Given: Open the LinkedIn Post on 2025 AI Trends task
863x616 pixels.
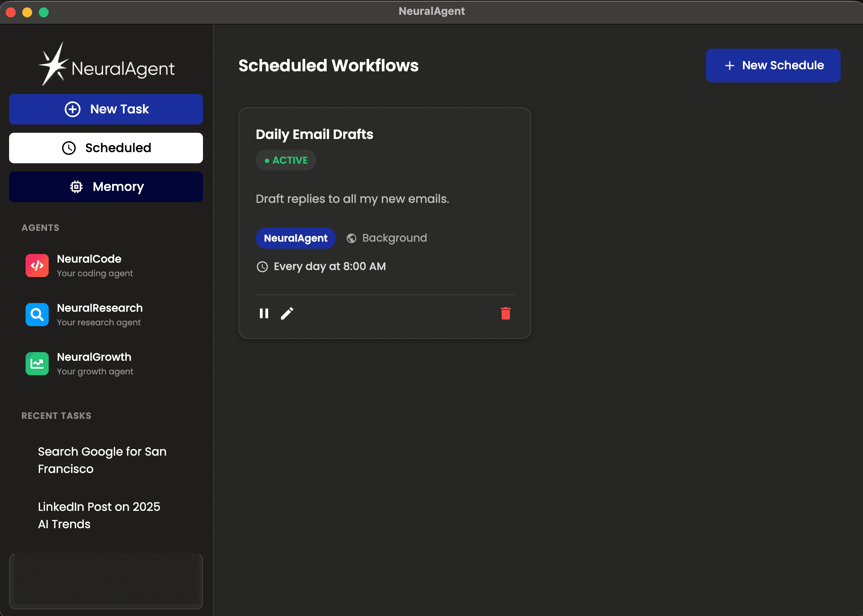Looking at the screenshot, I should pyautogui.click(x=99, y=515).
